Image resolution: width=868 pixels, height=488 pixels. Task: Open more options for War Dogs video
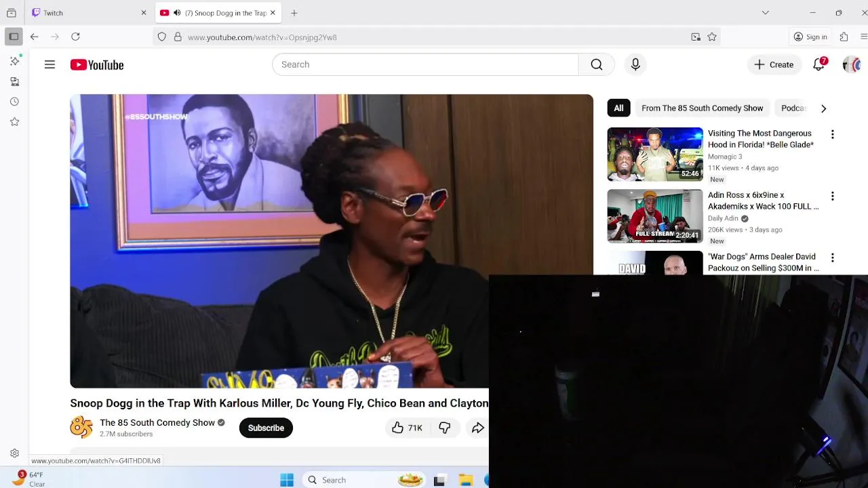[x=832, y=258]
